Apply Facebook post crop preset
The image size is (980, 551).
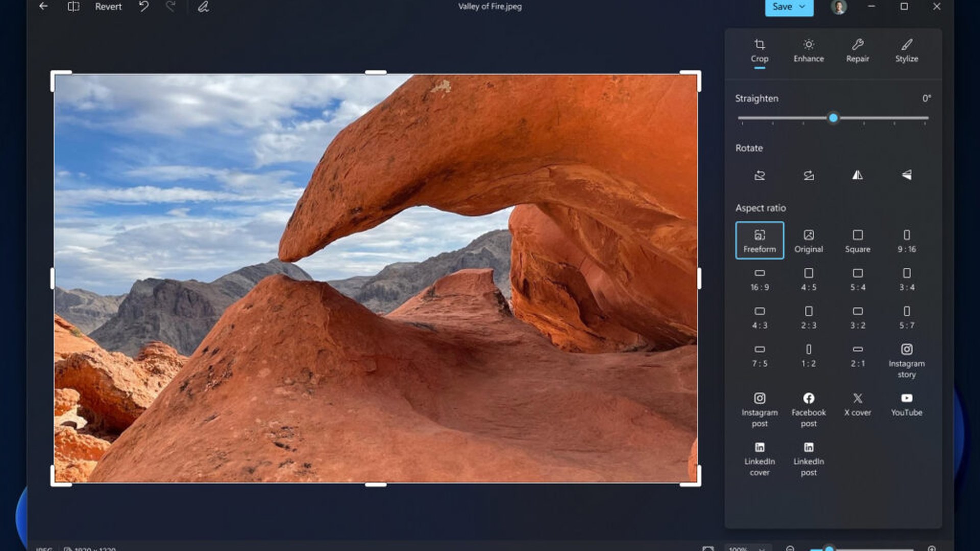tap(808, 410)
